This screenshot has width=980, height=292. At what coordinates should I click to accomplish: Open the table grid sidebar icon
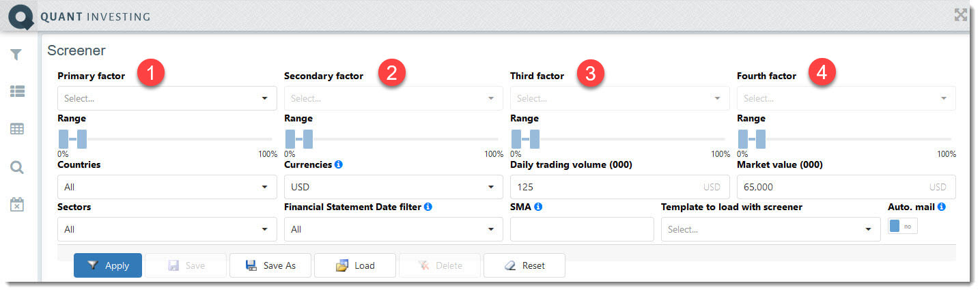click(x=16, y=129)
